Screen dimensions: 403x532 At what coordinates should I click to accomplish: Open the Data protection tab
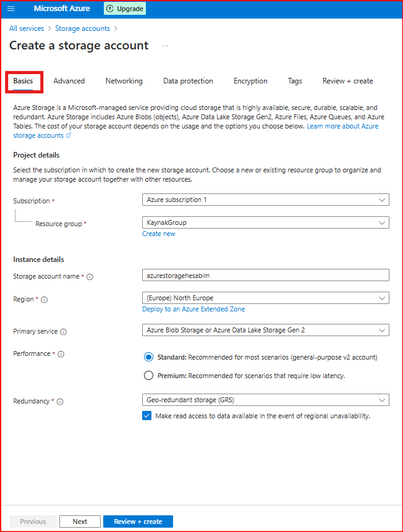click(x=188, y=81)
